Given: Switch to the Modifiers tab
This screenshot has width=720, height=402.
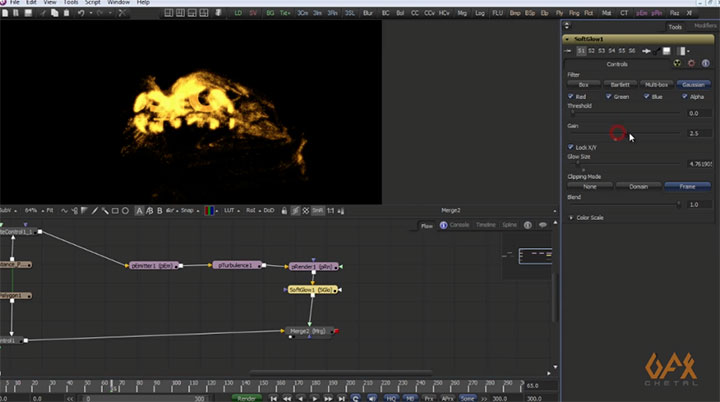Looking at the screenshot, I should 705,26.
